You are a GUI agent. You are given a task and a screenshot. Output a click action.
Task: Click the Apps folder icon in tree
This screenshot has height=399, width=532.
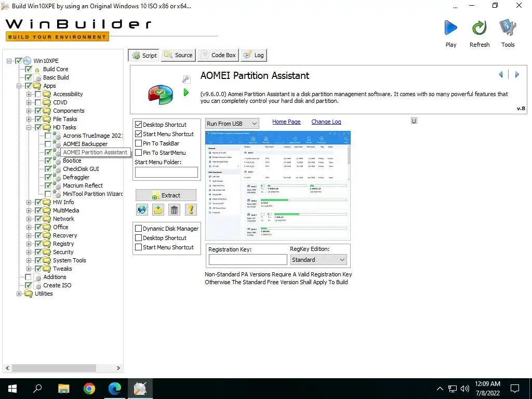(x=37, y=86)
